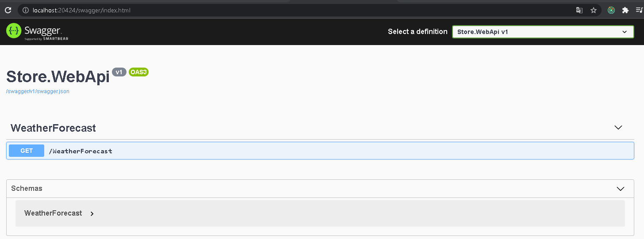Image resolution: width=644 pixels, height=239 pixels.
Task: Collapse the Schemas section using its arrow
Action: click(x=621, y=189)
